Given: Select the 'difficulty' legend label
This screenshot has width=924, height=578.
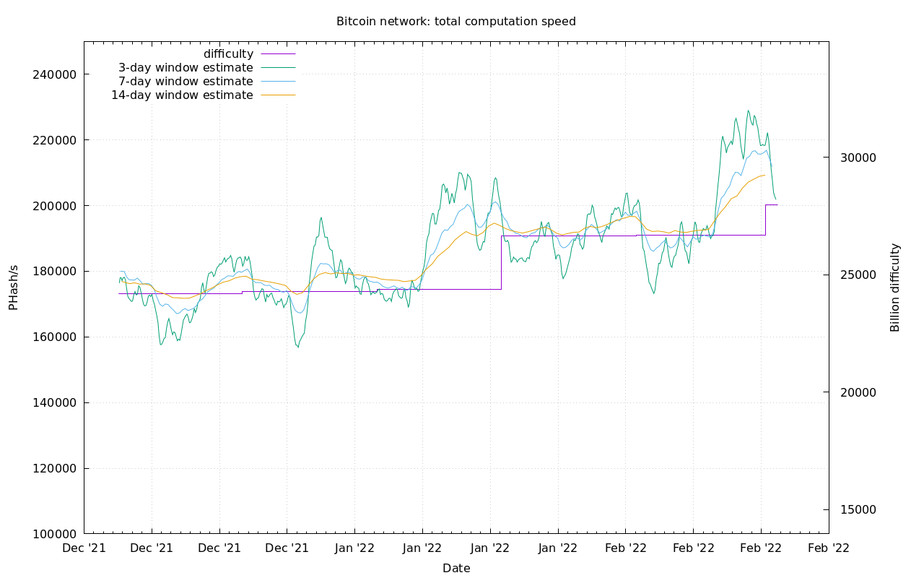Looking at the screenshot, I should pyautogui.click(x=229, y=54).
